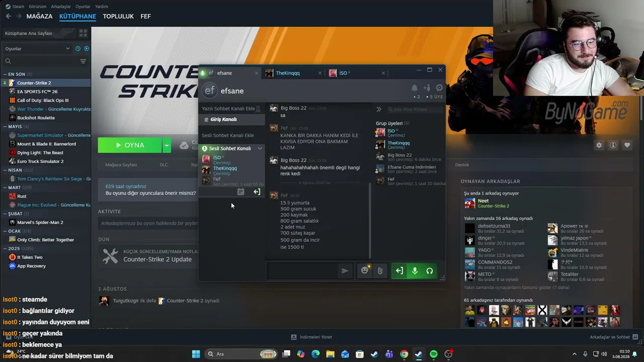Invite a friend to the efsane group

coord(427,88)
